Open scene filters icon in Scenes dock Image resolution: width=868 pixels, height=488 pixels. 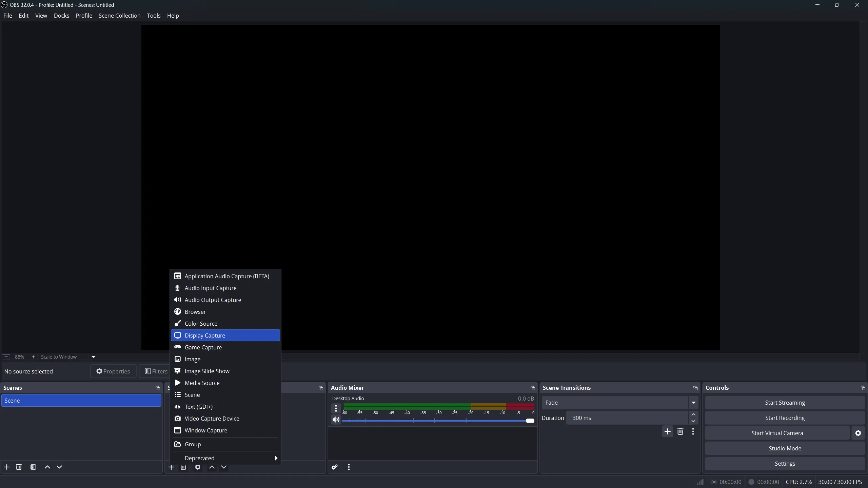(x=33, y=467)
